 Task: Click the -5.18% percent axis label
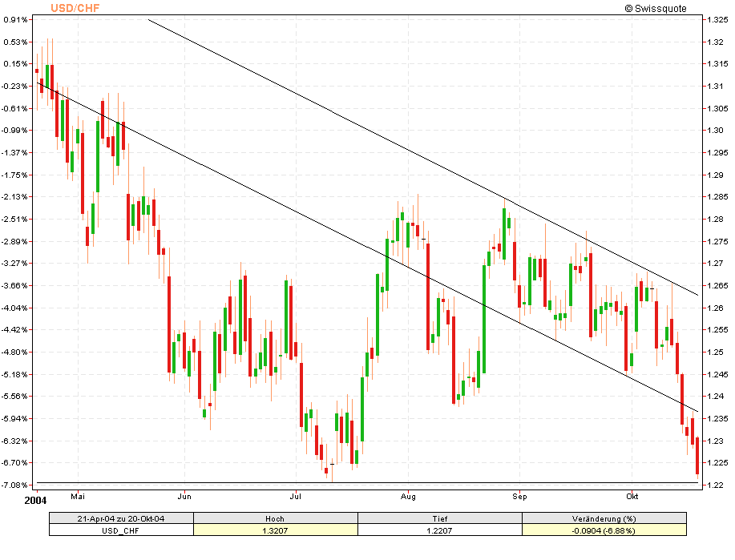click(x=14, y=374)
